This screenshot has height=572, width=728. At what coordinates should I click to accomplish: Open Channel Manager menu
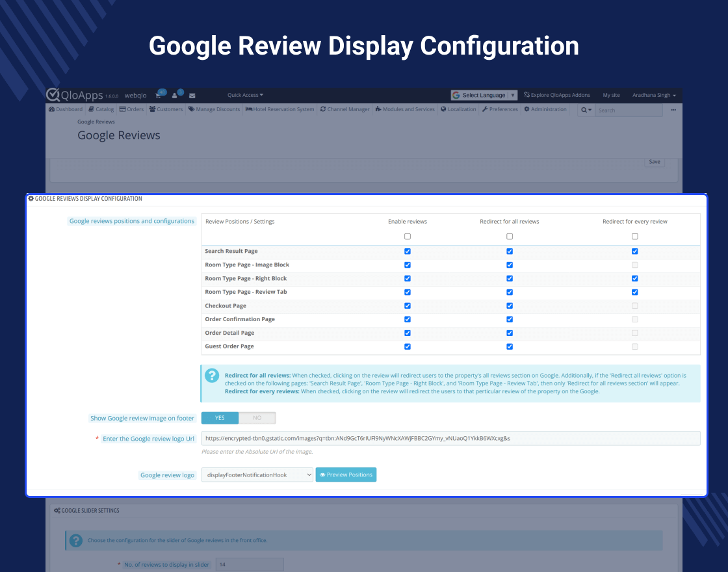point(344,109)
